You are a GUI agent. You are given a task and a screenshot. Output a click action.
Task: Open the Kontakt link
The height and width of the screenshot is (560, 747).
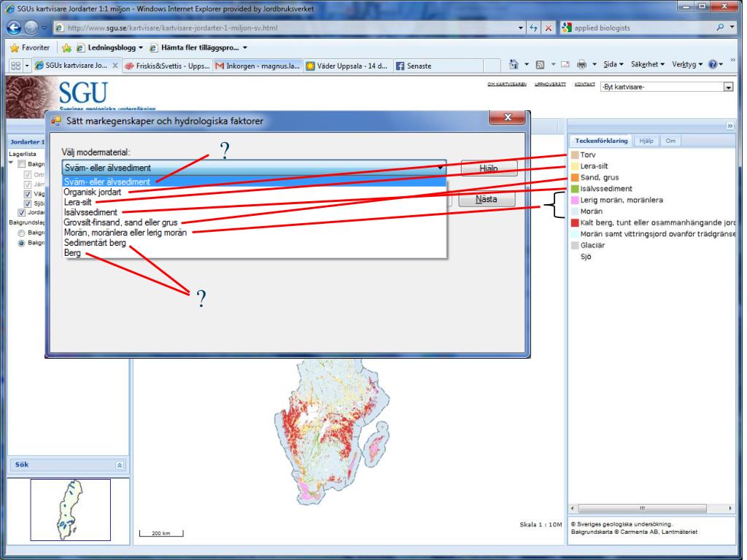click(584, 85)
